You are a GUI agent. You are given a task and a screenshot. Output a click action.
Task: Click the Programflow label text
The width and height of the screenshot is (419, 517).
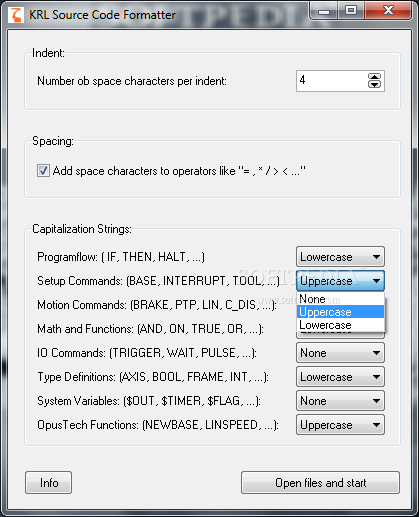121,257
